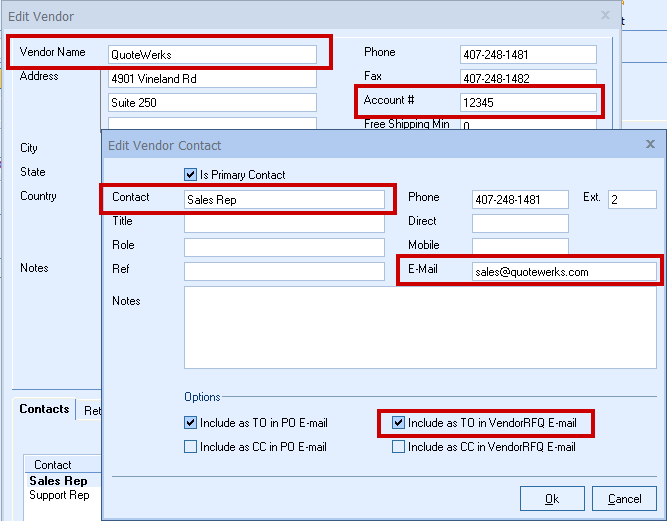Screen dimensions: 667x521
Task: Enable Include as CC in PO E-mail
Action: (x=191, y=447)
